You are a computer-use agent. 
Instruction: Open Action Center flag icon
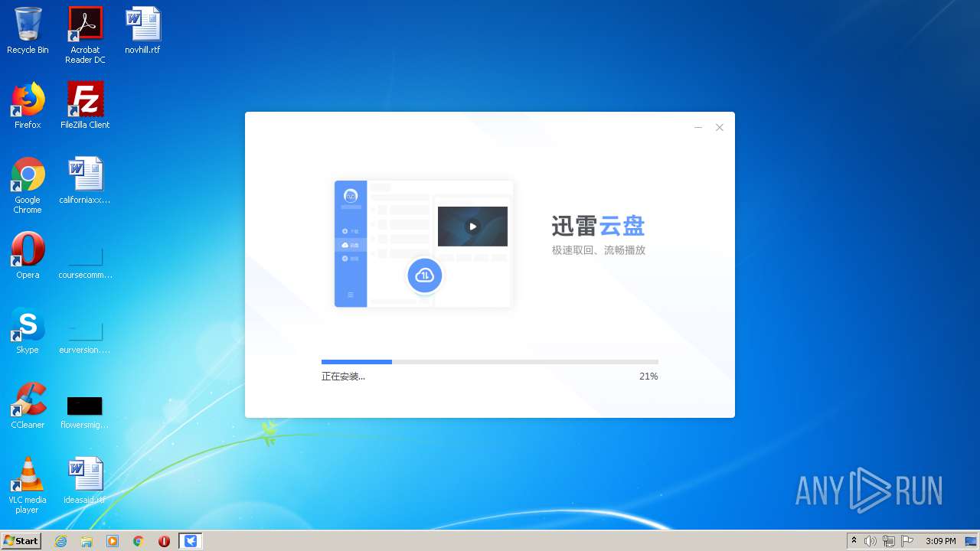(907, 541)
